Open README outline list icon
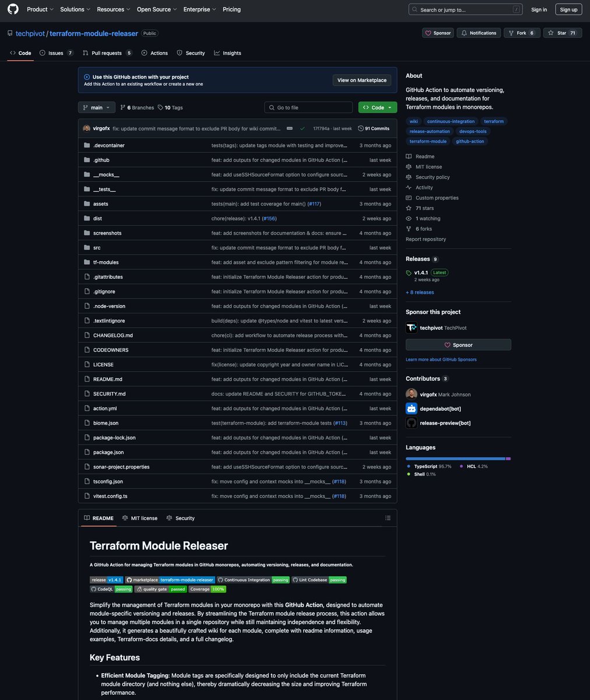The height and width of the screenshot is (700, 590). click(x=388, y=518)
